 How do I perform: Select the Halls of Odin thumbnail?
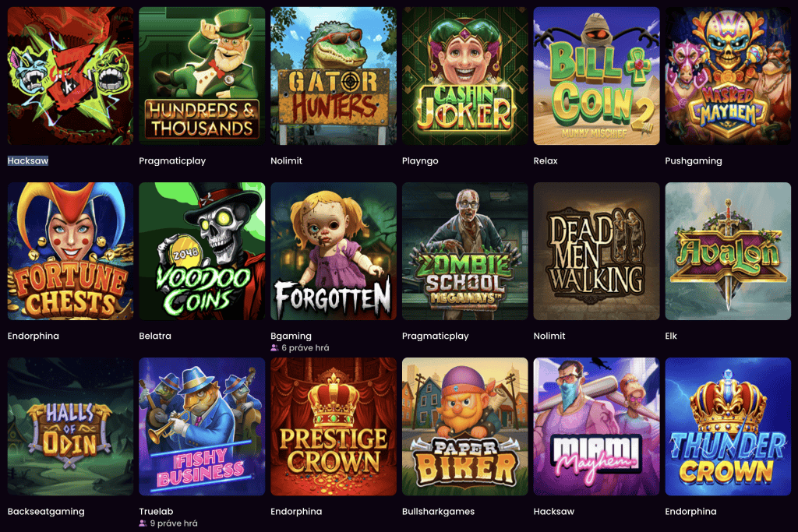(70, 427)
